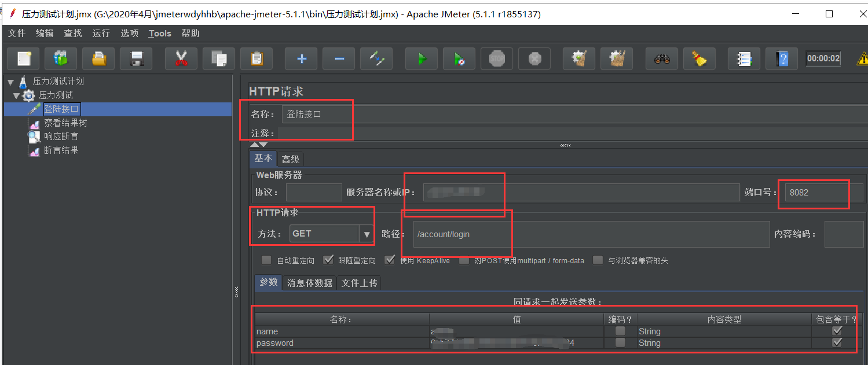Open the 选项 menu
Image resolution: width=868 pixels, height=365 pixels.
(x=130, y=34)
